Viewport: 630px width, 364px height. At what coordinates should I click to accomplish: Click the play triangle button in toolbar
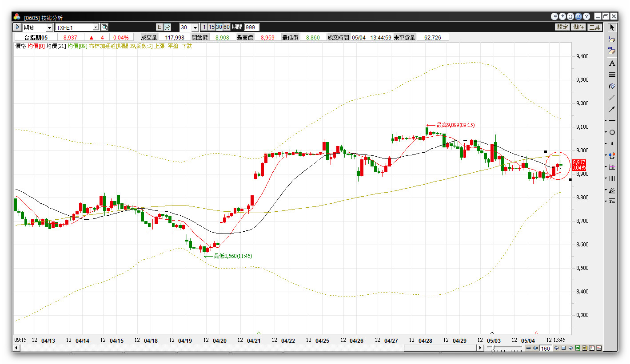(x=17, y=28)
